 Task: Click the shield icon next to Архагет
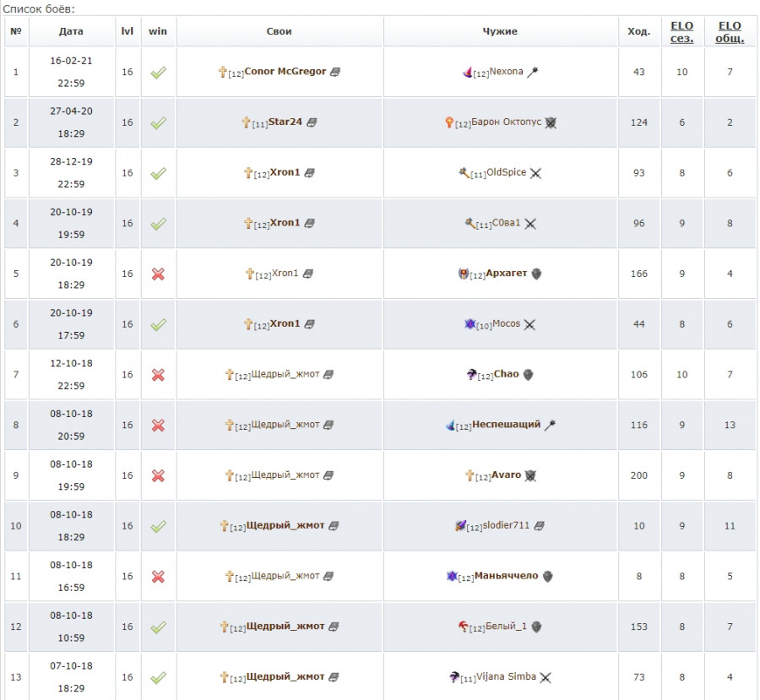click(536, 274)
